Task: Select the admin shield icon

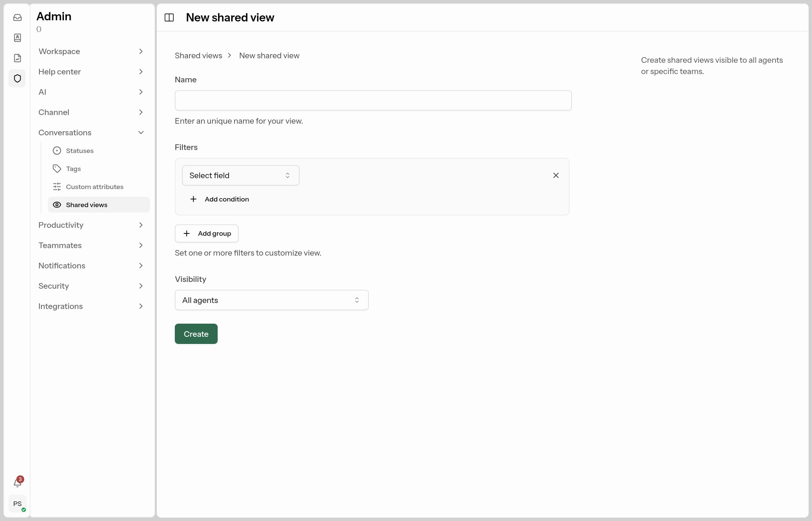Action: point(17,78)
